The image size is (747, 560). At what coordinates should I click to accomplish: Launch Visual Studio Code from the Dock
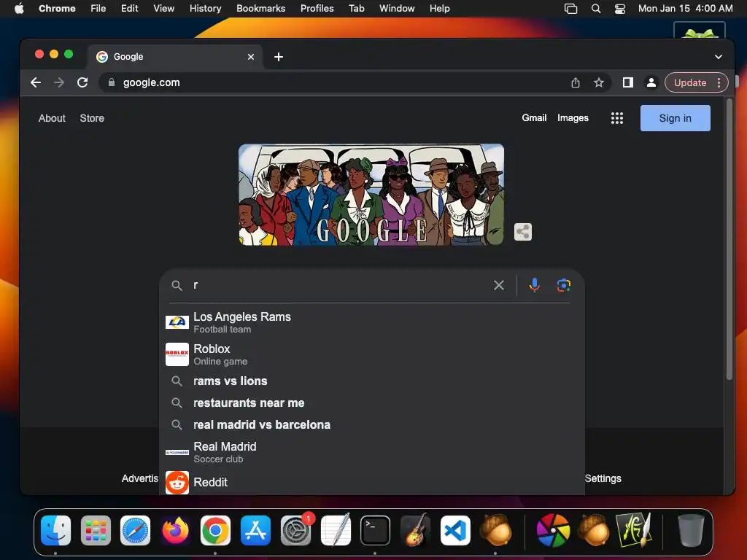[455, 530]
